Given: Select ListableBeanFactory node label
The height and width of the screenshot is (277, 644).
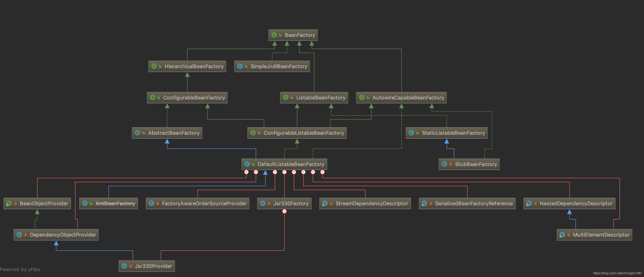Looking at the screenshot, I should pyautogui.click(x=321, y=98).
